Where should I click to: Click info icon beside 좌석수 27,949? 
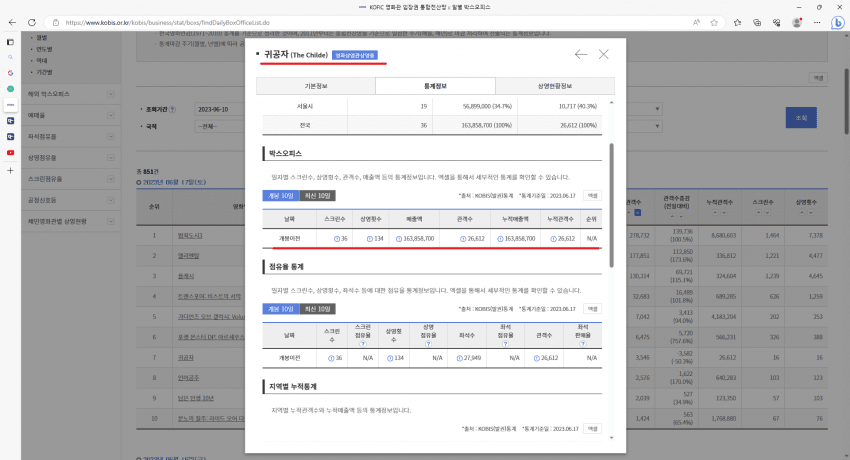459,358
